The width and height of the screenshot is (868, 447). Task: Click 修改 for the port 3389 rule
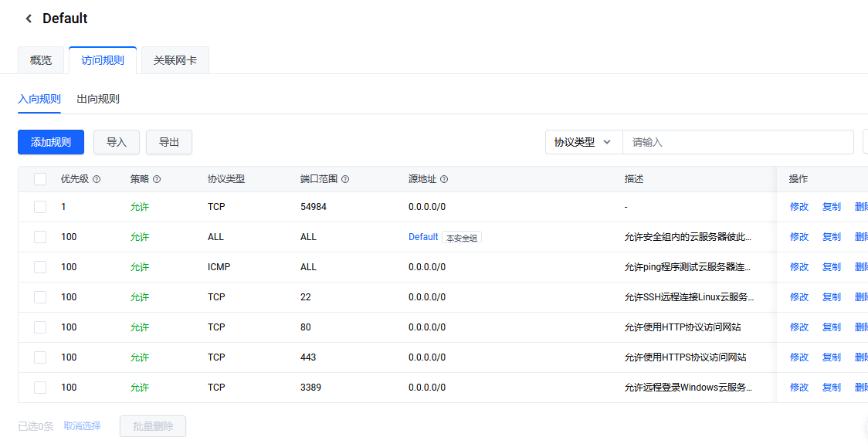click(798, 388)
